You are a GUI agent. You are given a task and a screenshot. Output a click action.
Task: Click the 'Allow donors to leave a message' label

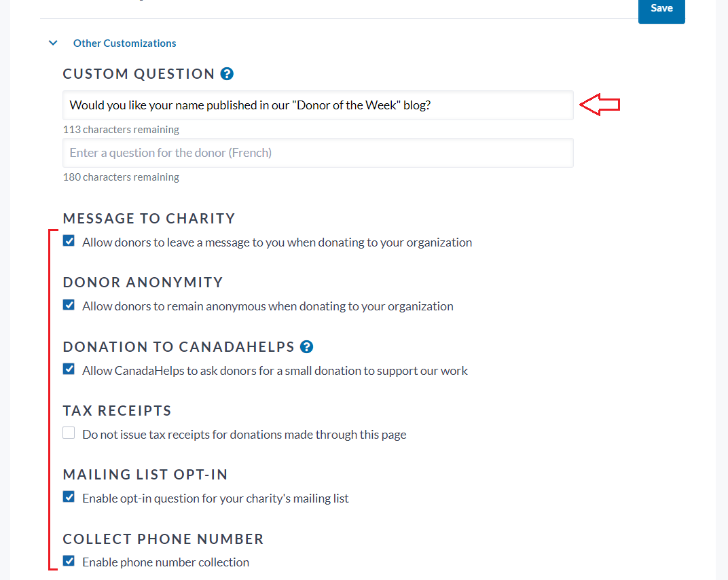pyautogui.click(x=277, y=242)
